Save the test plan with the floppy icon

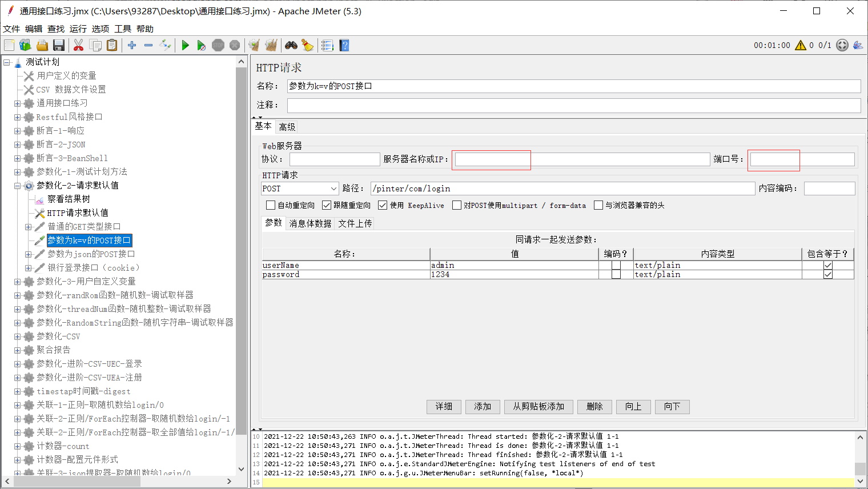pyautogui.click(x=58, y=45)
